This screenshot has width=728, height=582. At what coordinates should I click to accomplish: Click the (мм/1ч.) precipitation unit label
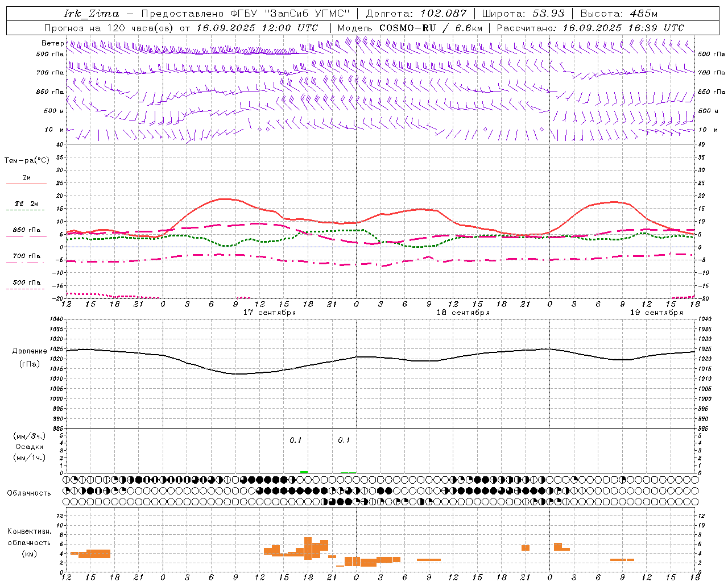30,458
